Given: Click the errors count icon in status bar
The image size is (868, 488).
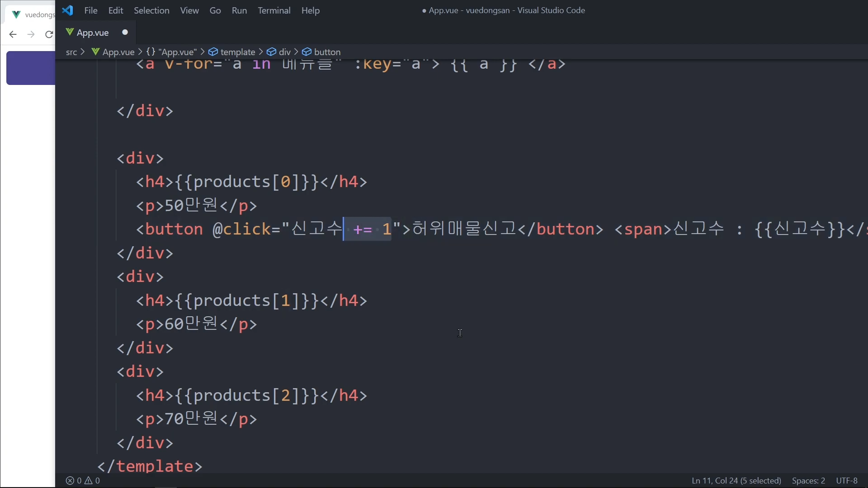Looking at the screenshot, I should (70, 481).
